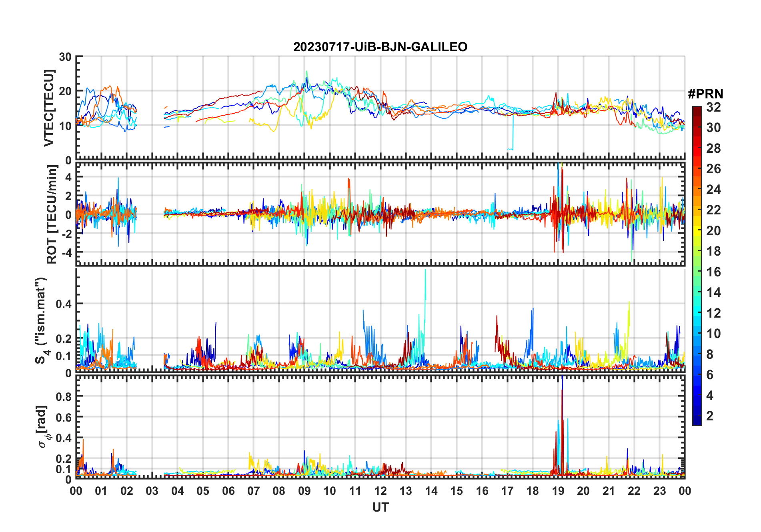Click the #PRN colorbar title

tap(705, 94)
